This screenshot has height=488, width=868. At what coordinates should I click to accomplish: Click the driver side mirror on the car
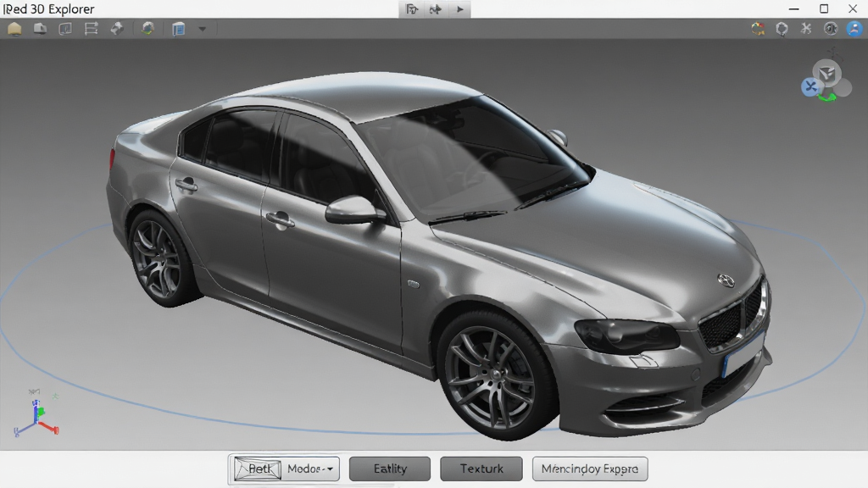[353, 210]
